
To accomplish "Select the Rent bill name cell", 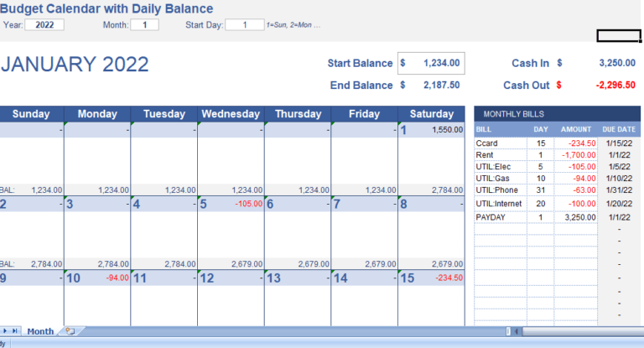I will (501, 155).
